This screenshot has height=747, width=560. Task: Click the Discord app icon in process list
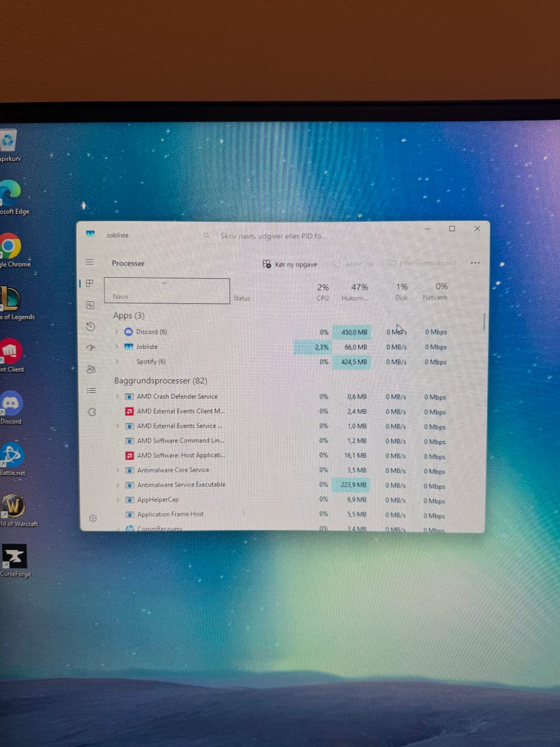pyautogui.click(x=129, y=331)
